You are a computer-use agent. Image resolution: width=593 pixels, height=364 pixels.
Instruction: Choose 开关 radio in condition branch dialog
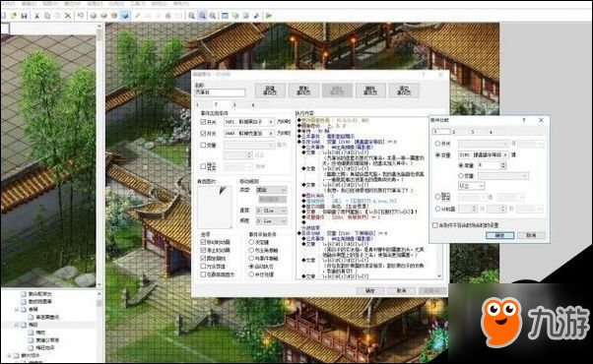tap(437, 144)
